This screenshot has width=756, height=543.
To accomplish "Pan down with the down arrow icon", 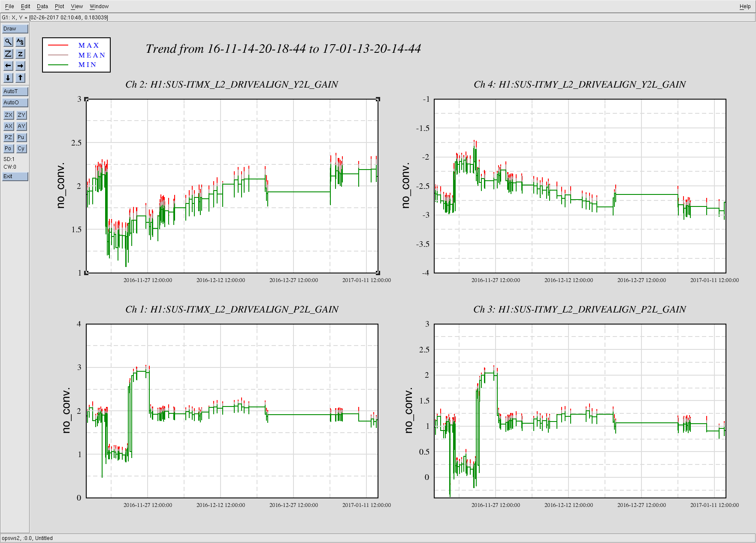I will 8,78.
